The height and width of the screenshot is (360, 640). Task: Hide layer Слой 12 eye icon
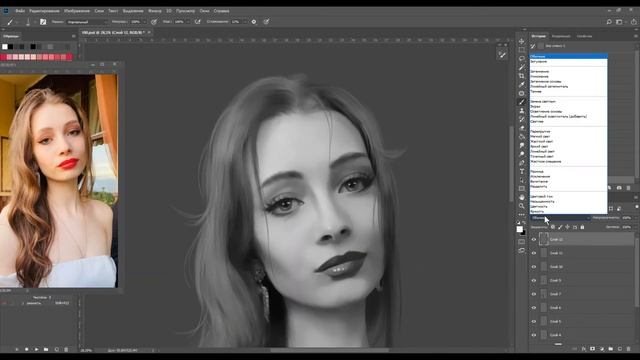533,239
